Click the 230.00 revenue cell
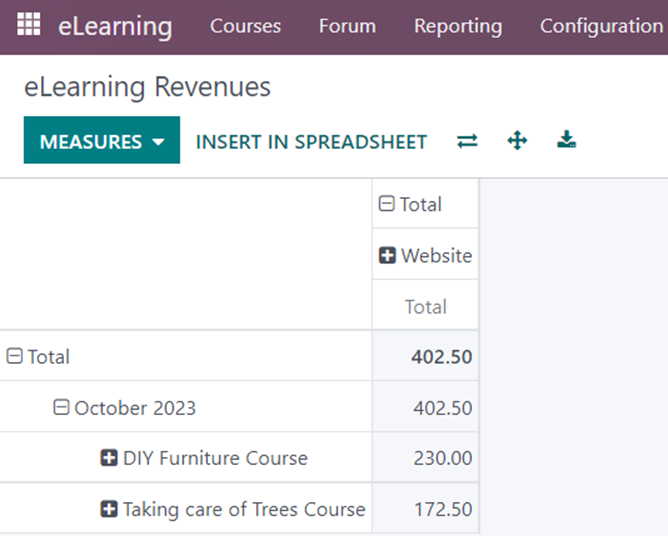Viewport: 668px width, 536px height. pyautogui.click(x=442, y=458)
